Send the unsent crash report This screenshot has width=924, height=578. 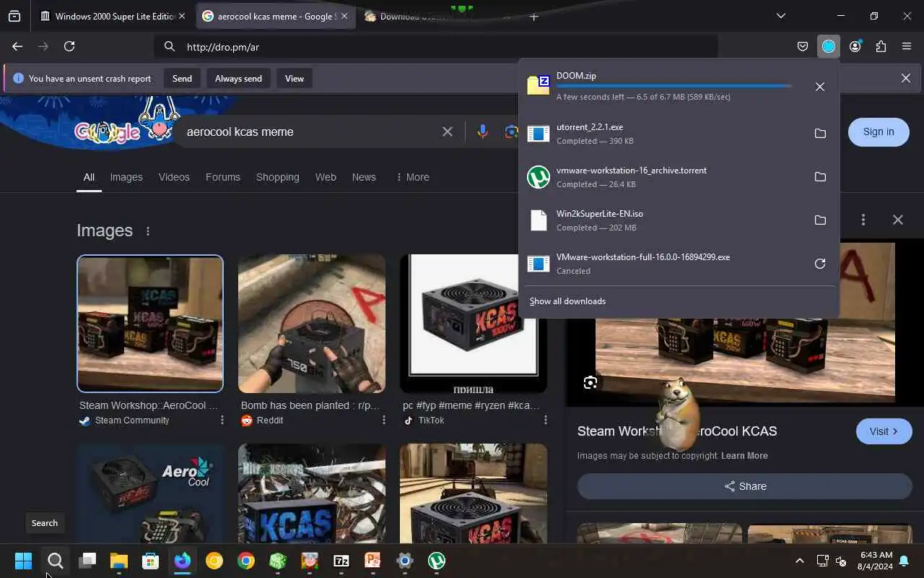pyautogui.click(x=182, y=78)
